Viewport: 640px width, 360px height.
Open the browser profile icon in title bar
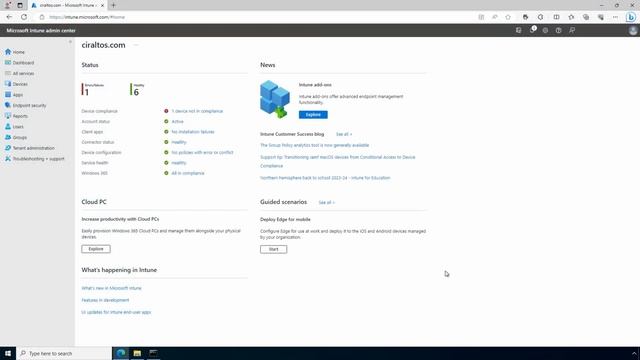coord(8,5)
